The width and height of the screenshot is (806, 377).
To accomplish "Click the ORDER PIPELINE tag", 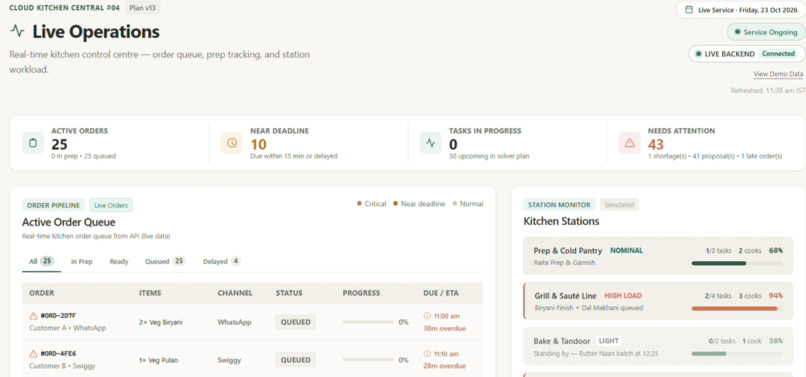I will coord(53,205).
